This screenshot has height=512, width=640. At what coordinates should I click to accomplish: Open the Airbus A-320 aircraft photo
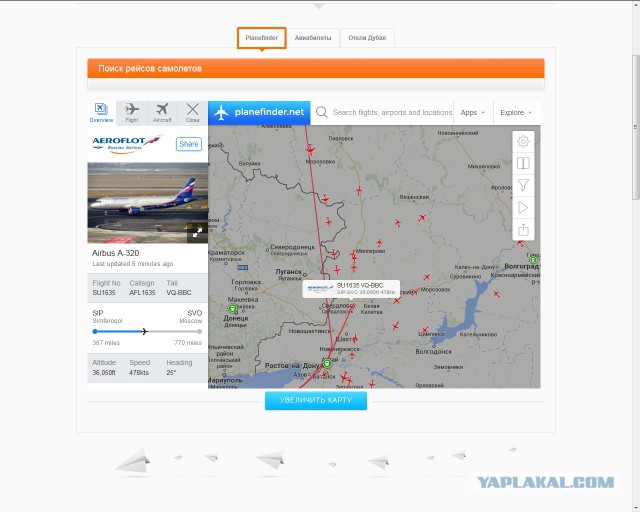tap(148, 203)
